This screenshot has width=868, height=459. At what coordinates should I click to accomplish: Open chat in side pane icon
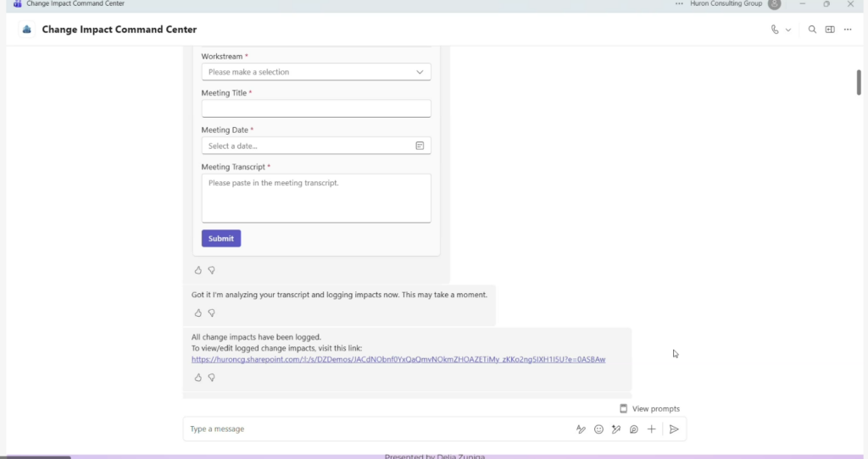coord(830,30)
